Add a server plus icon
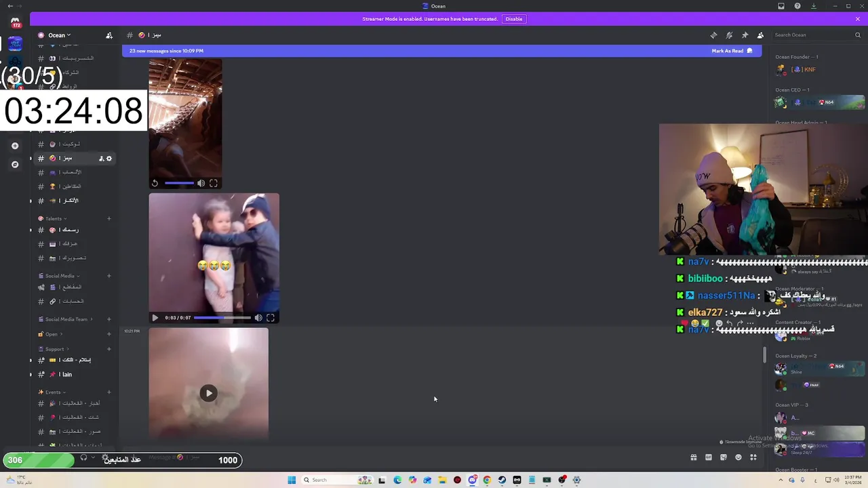This screenshot has width=868, height=488. (15, 146)
